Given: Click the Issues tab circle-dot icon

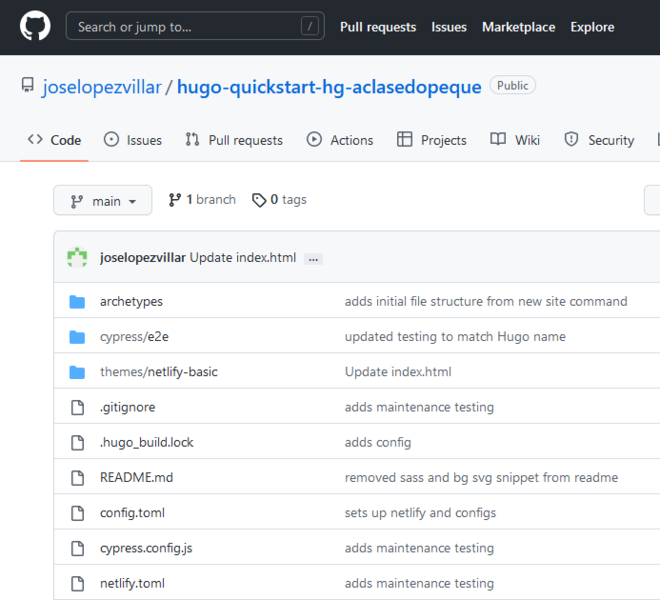Looking at the screenshot, I should click(111, 139).
